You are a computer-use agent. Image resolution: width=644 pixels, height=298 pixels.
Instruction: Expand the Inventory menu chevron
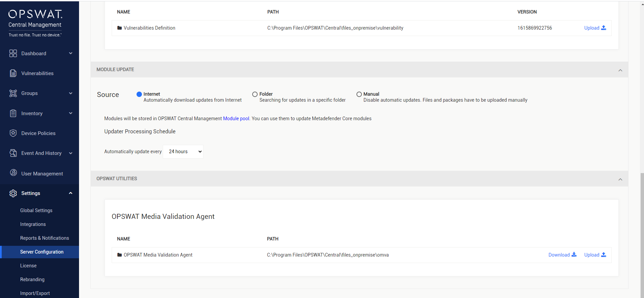click(71, 113)
